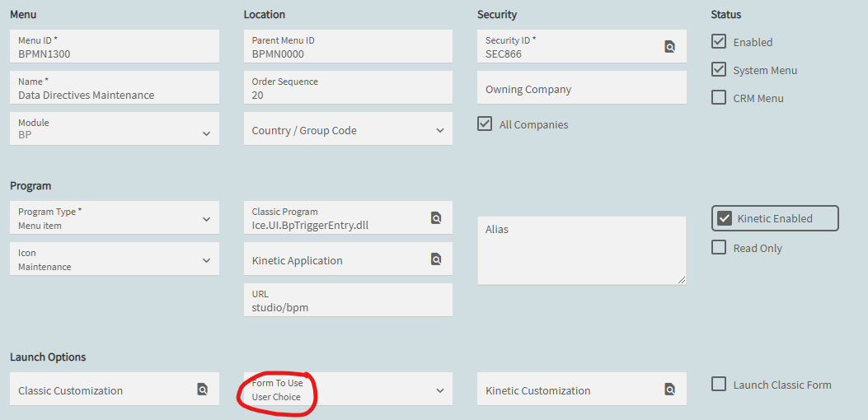Open the Icon Maintenance dropdown
The width and height of the screenshot is (868, 420).
pos(115,259)
